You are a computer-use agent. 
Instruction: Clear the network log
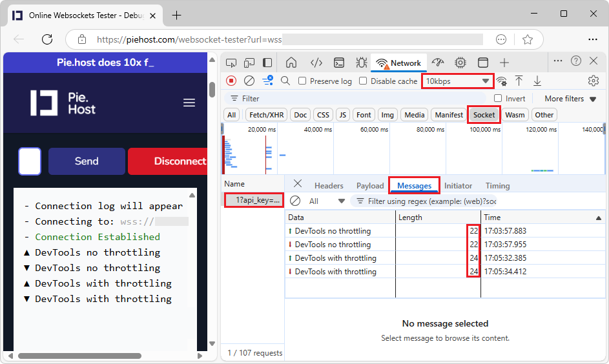pos(249,81)
